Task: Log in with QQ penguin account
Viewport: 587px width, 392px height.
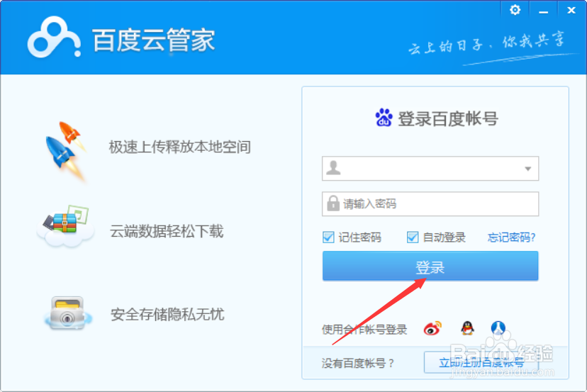Action: pos(467,328)
